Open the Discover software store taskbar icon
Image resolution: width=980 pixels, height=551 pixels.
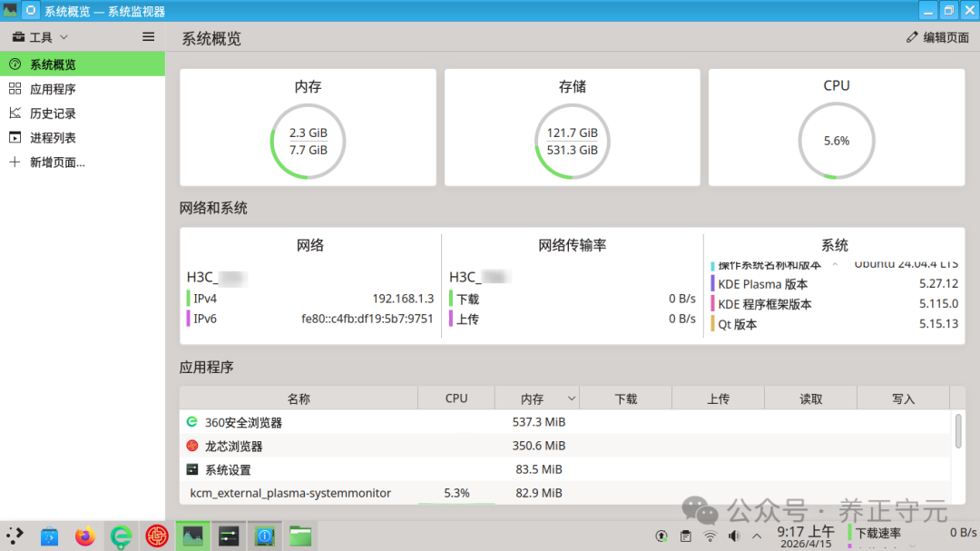tap(49, 536)
